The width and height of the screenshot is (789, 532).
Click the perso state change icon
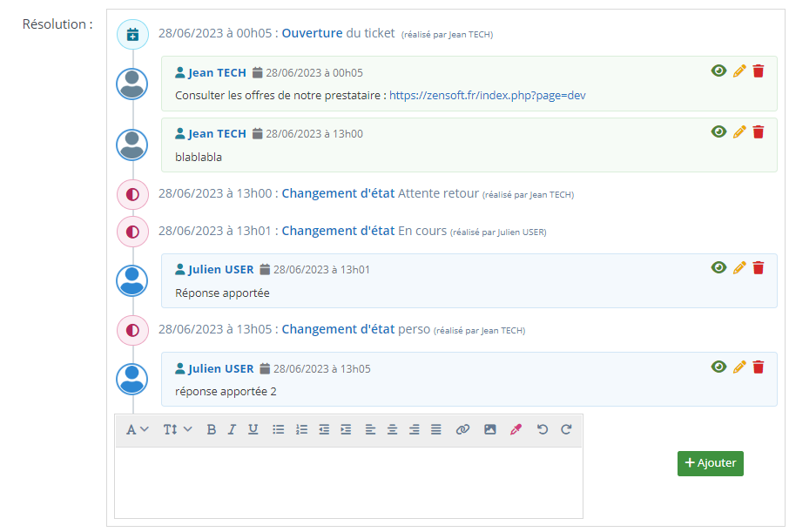click(133, 330)
